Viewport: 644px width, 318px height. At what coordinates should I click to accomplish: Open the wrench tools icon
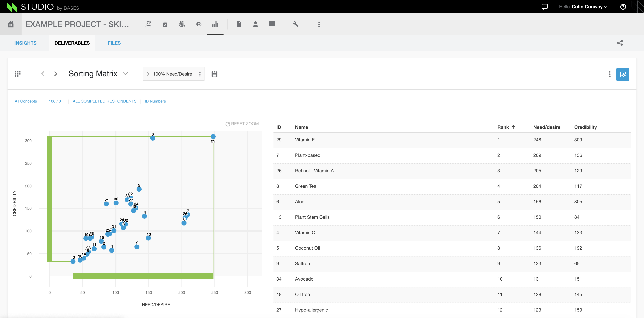[x=296, y=24]
